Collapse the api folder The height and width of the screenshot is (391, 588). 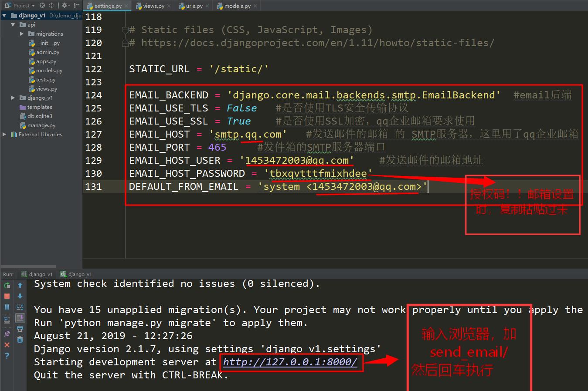click(x=13, y=25)
